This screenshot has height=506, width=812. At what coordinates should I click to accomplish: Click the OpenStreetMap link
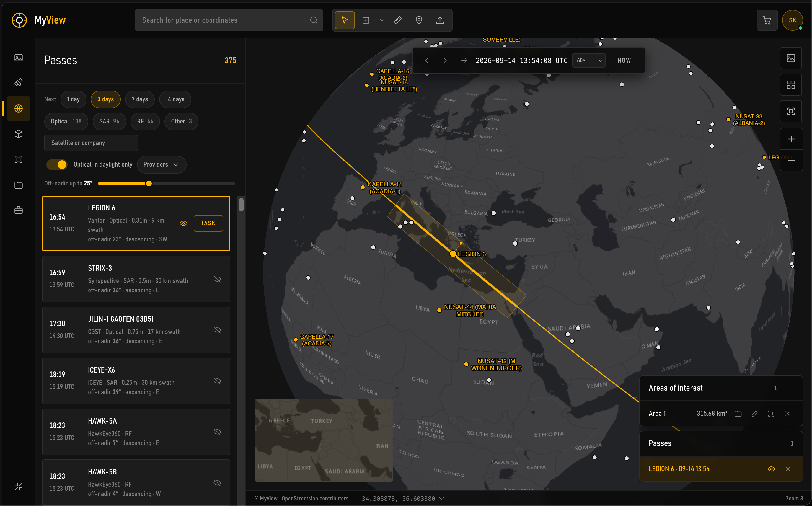tap(300, 498)
